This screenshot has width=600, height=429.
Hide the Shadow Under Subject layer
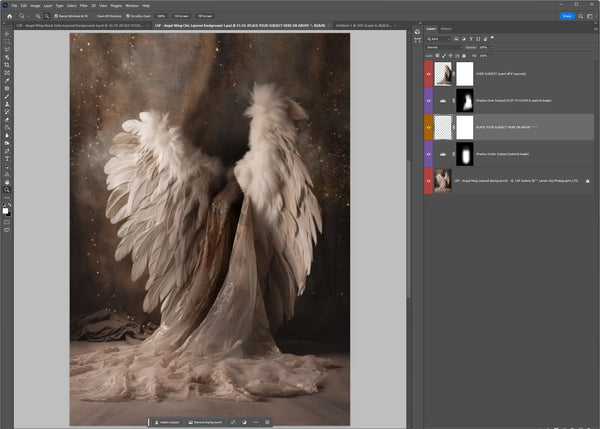pos(430,154)
